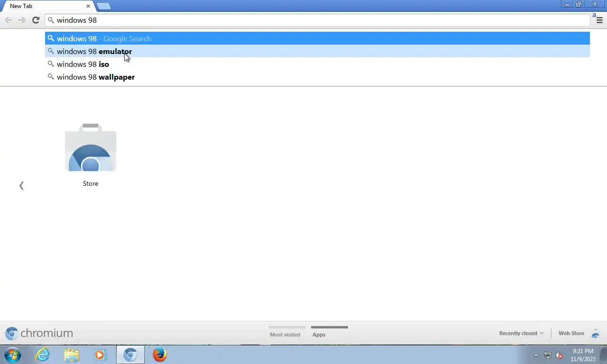Show hidden system tray icons
Image resolution: width=607 pixels, height=364 pixels.
click(536, 355)
